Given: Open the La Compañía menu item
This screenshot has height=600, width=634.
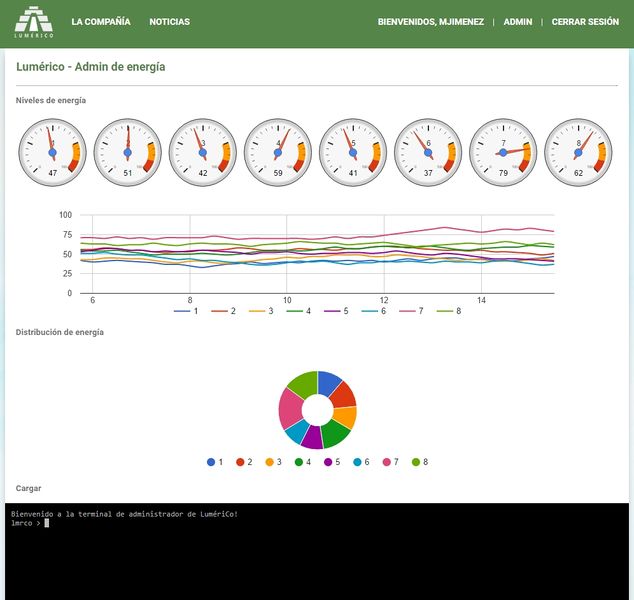Looking at the screenshot, I should pyautogui.click(x=101, y=22).
